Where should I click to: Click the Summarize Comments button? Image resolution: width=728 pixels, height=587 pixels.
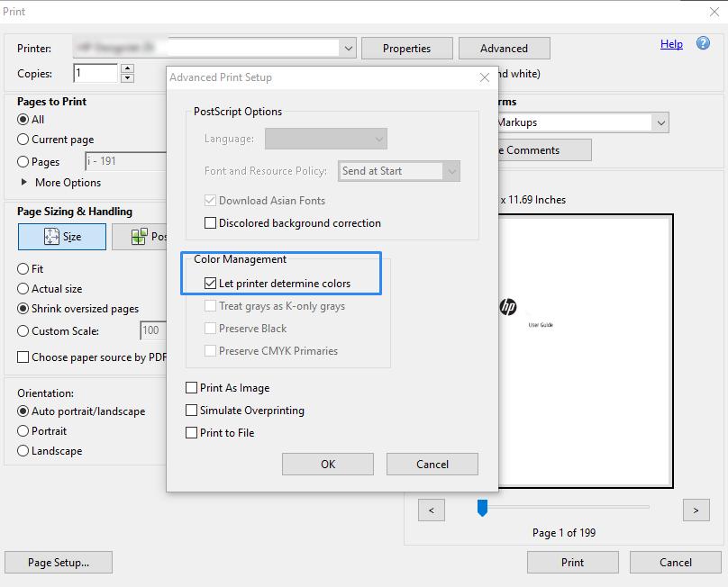click(x=544, y=149)
